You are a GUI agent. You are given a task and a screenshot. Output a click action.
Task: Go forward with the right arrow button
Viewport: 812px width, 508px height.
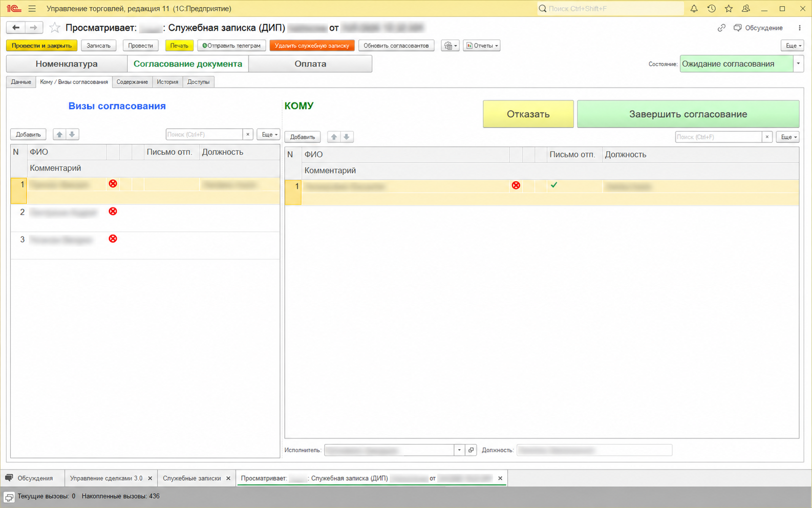[x=33, y=28]
